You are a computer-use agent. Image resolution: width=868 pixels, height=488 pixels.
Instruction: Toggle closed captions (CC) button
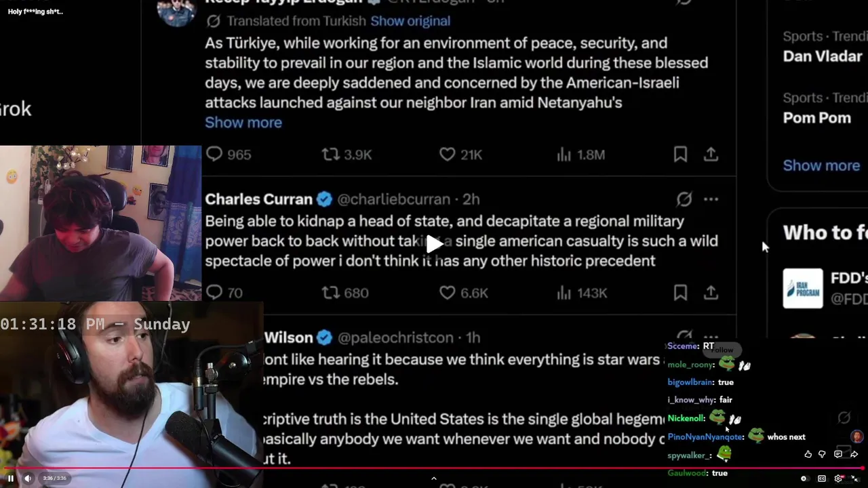point(822,479)
